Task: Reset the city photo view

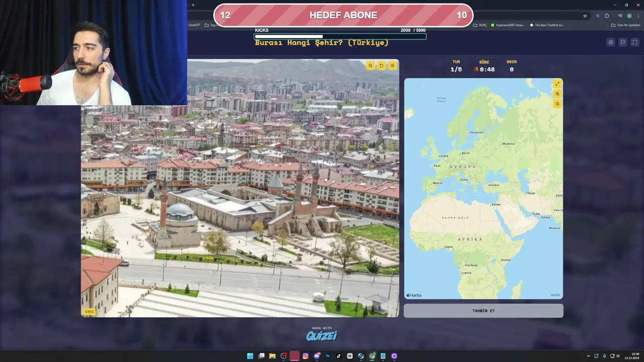Action: (381, 65)
